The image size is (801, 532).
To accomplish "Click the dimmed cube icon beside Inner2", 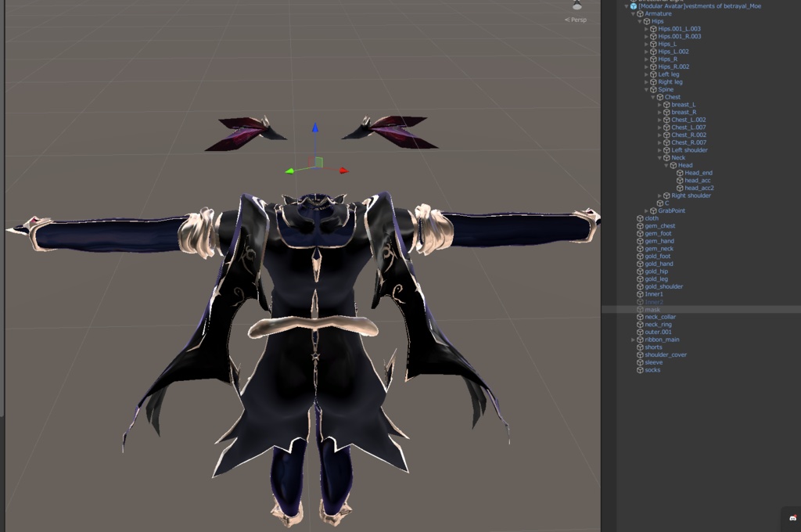I will click(x=640, y=302).
